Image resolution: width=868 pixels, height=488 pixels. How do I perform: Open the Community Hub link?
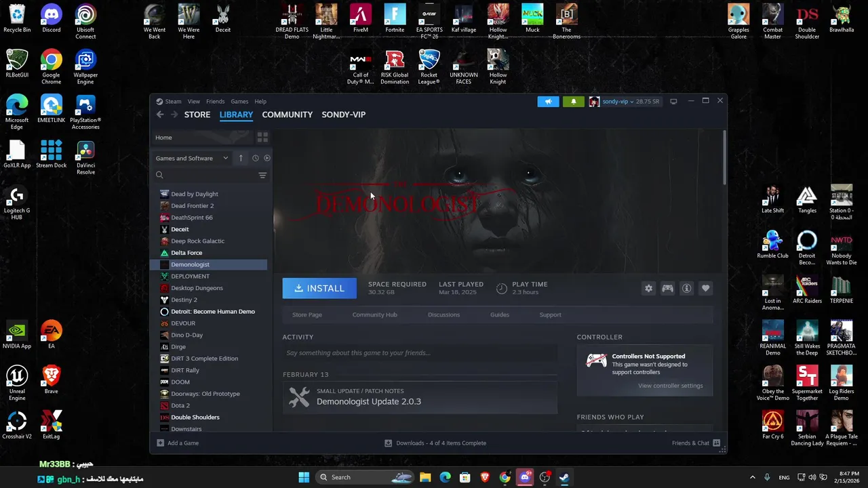pos(374,314)
